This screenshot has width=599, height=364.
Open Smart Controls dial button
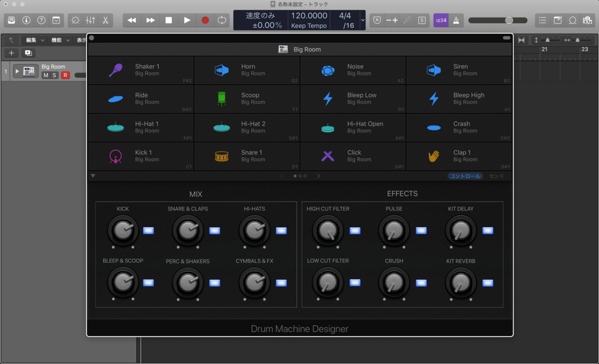tap(75, 20)
